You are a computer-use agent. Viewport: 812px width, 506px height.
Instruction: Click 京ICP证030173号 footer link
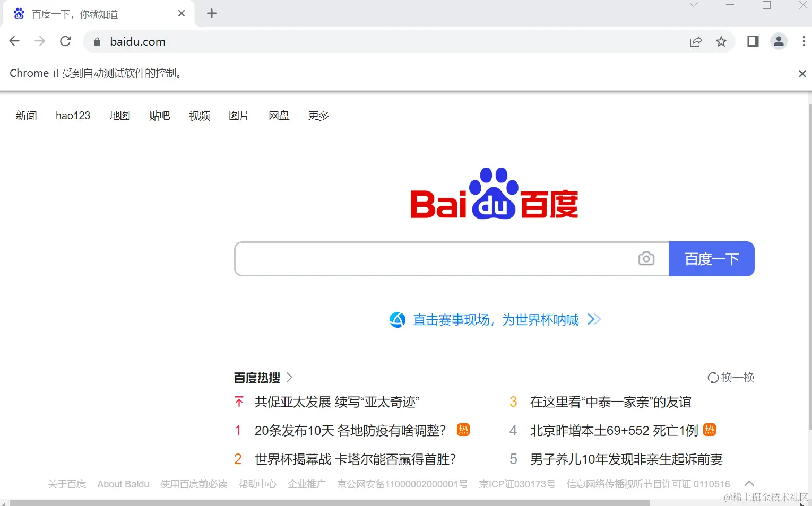click(x=517, y=484)
